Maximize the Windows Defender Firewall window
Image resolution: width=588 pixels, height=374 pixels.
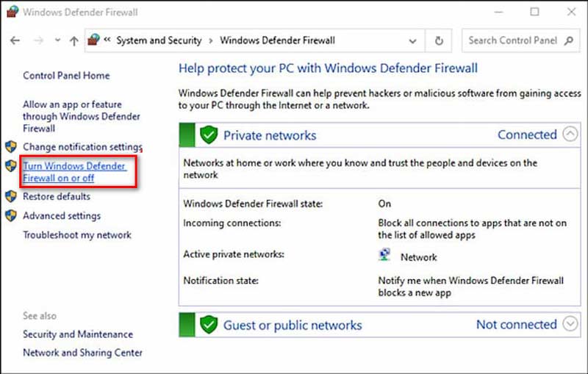point(534,12)
